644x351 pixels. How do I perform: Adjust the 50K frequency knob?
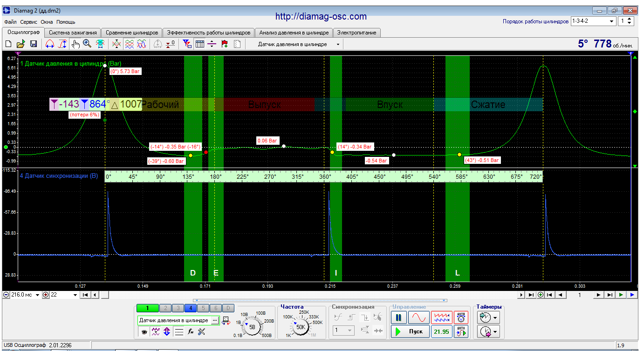(301, 327)
